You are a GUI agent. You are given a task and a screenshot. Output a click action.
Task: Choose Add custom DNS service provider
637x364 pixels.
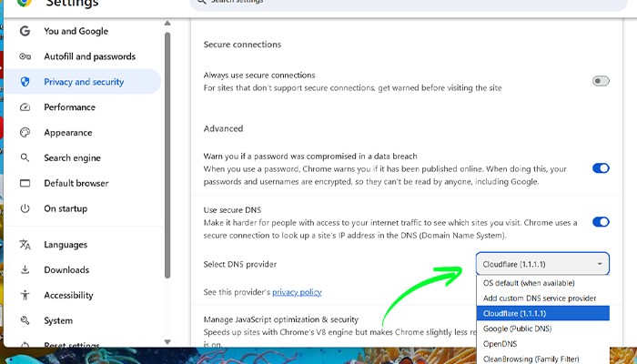coord(542,298)
